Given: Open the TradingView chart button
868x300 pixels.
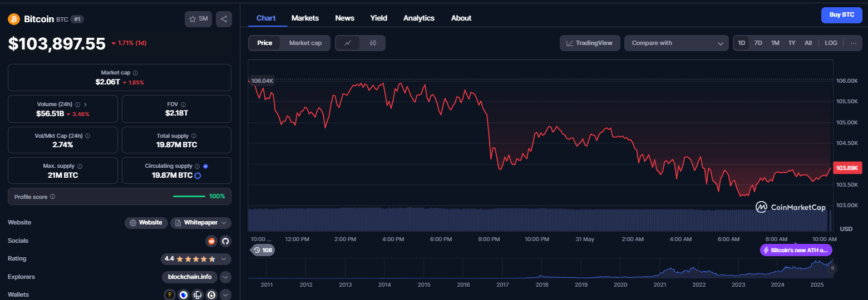Looking at the screenshot, I should (590, 43).
